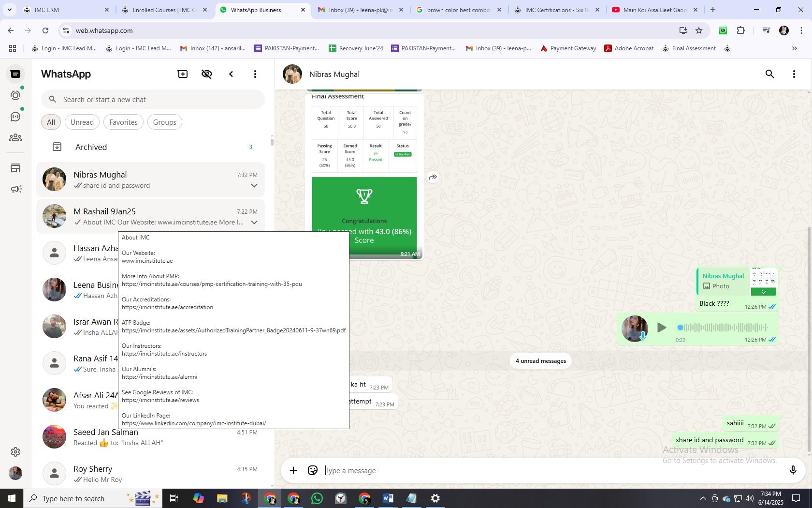
Task: Toggle the privacy blur eye-slash icon
Action: (207, 74)
